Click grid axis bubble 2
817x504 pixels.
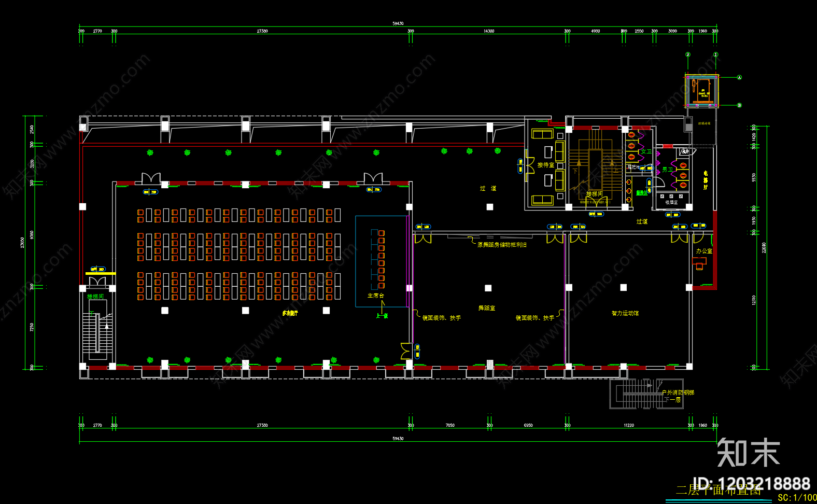point(688,54)
